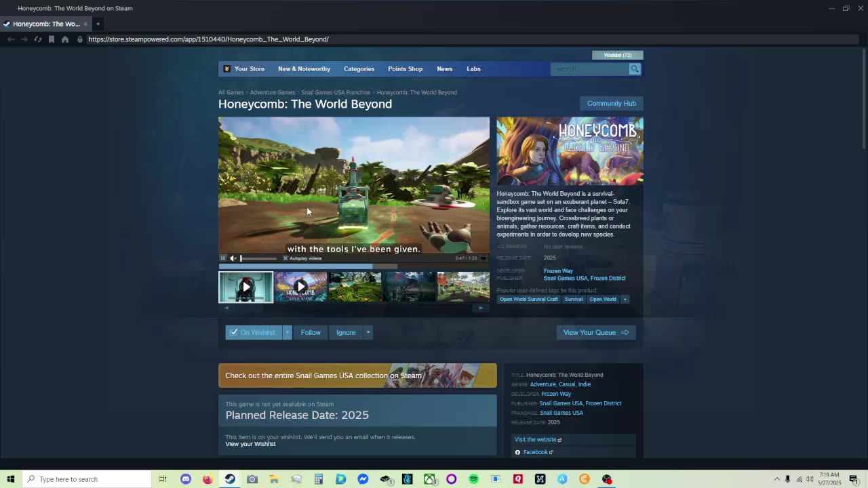The height and width of the screenshot is (488, 868).
Task: Open New & Noteworthy menu
Action: (304, 69)
